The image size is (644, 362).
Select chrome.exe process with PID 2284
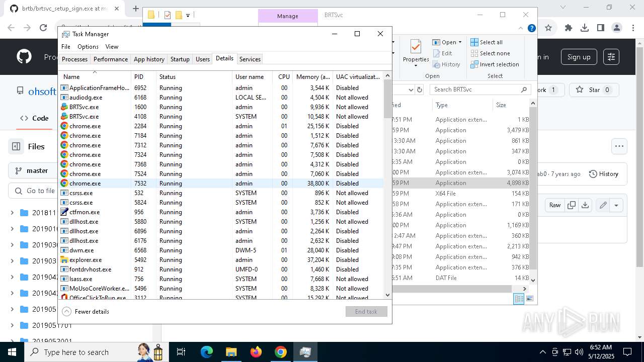tap(221, 126)
